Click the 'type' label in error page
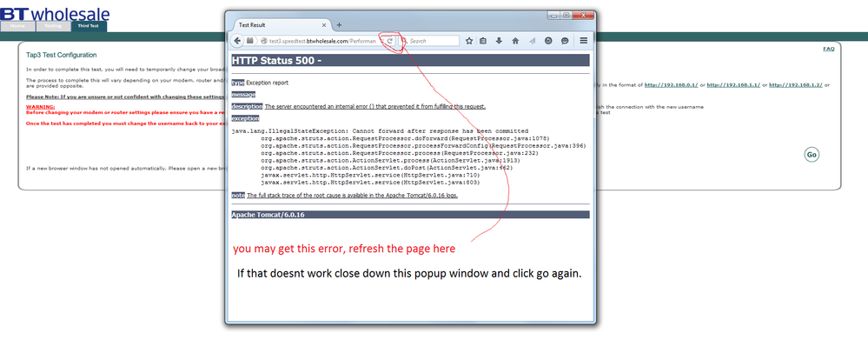This screenshot has width=868, height=360. 238,83
